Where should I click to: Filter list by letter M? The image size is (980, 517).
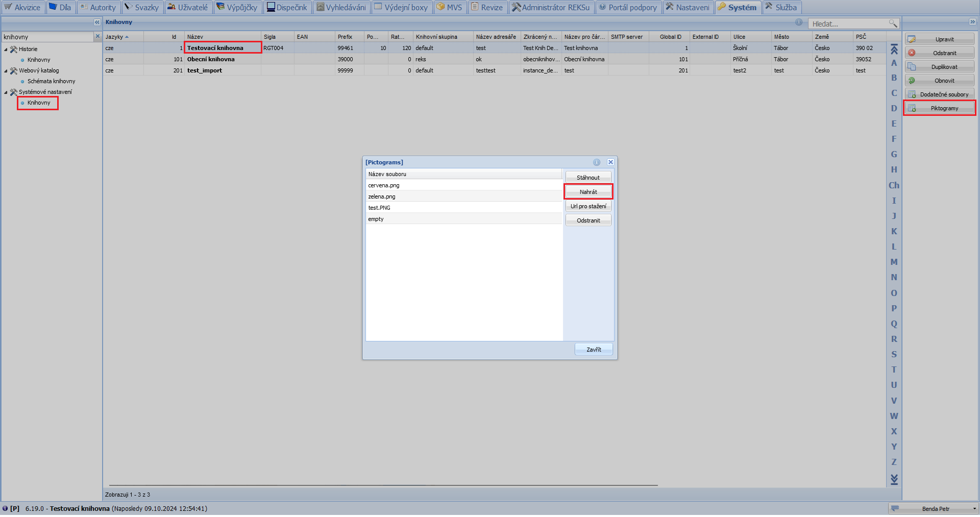click(x=894, y=262)
